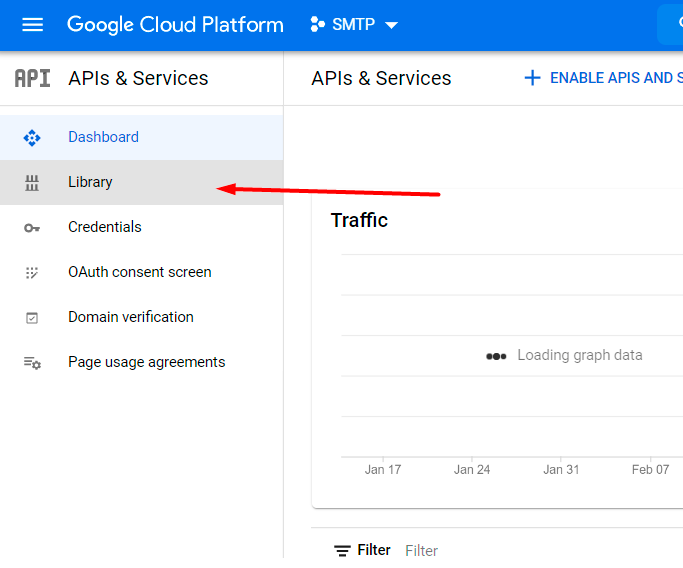Click the Domain verification checkbox icon
683x568 pixels.
point(32,318)
